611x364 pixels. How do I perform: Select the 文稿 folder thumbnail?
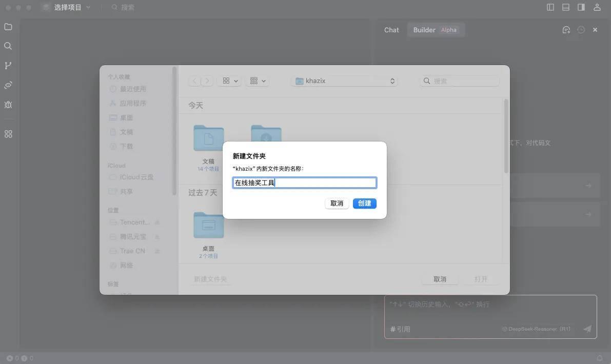point(208,139)
